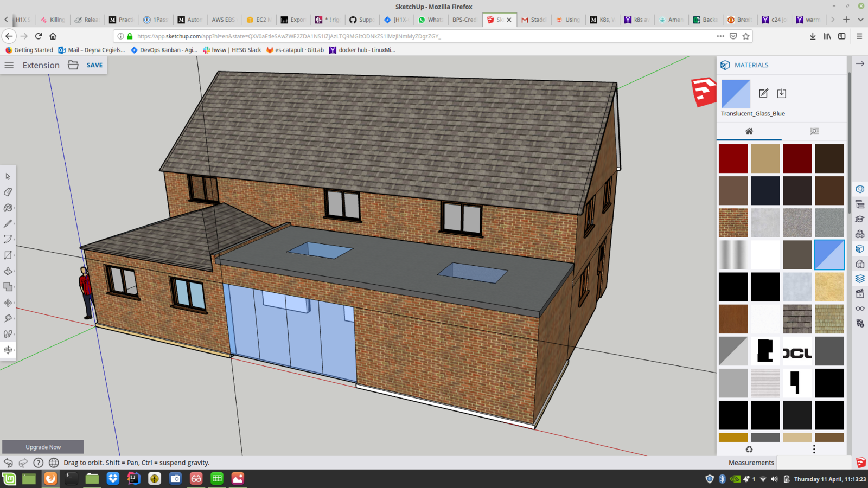This screenshot has width=868, height=488.
Task: Open the hamburger main menu
Action: click(9, 65)
